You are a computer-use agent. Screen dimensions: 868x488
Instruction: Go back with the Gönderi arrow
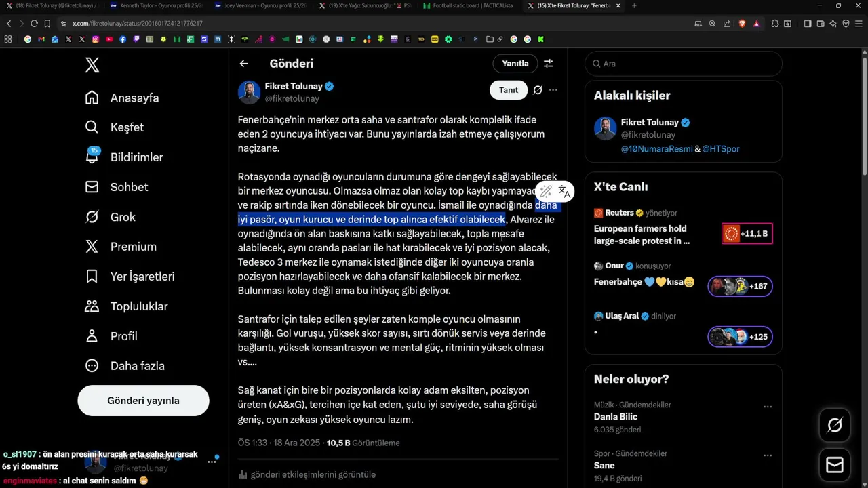(244, 64)
